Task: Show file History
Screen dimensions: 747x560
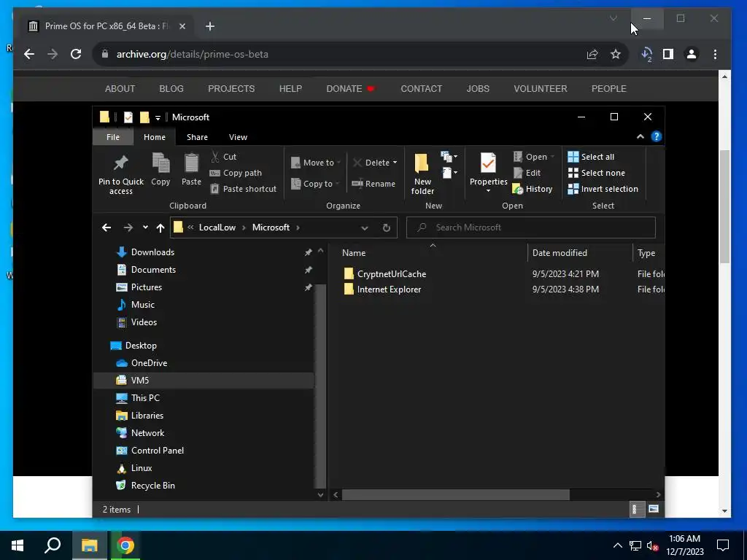Action: click(533, 189)
